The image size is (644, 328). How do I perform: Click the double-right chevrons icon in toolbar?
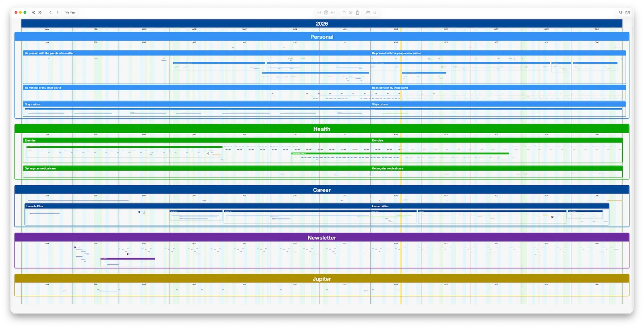tap(40, 12)
